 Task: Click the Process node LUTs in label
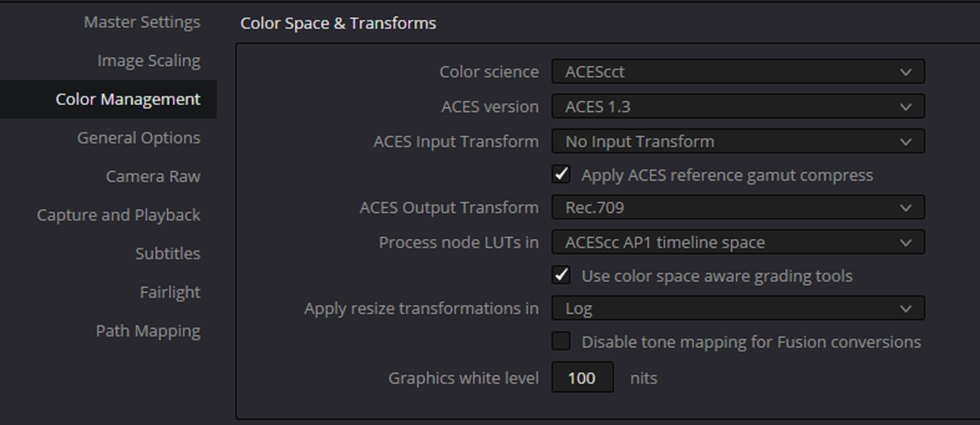pos(459,243)
